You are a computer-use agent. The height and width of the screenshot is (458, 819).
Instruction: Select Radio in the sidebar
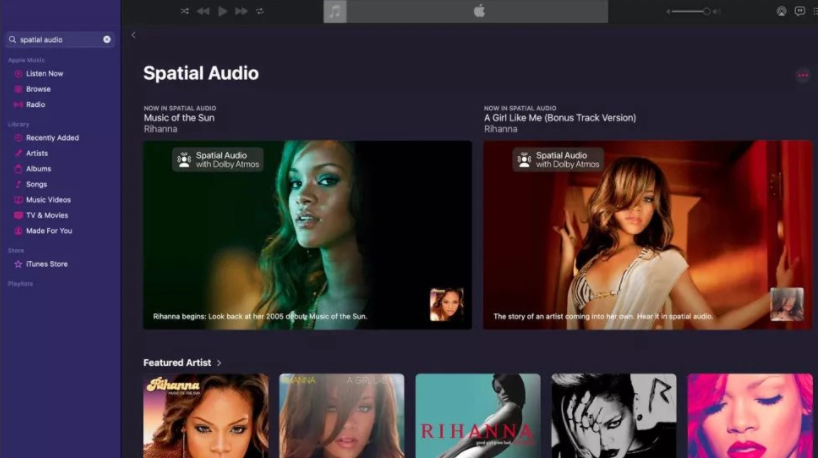35,105
